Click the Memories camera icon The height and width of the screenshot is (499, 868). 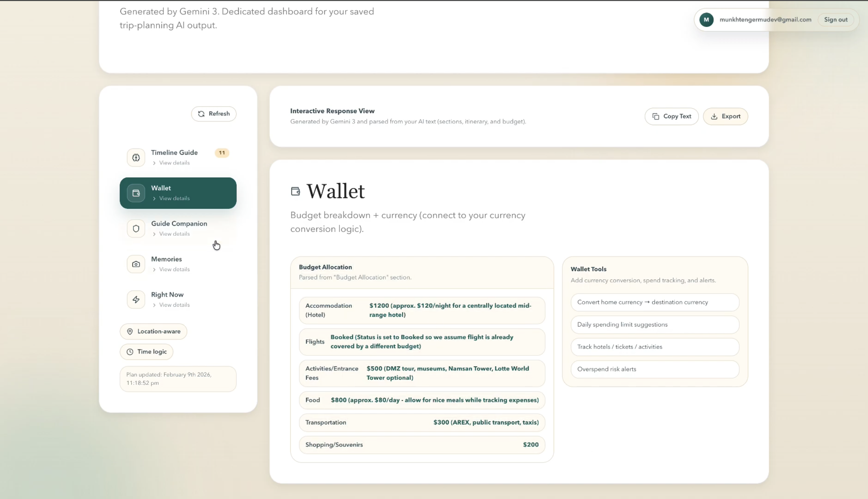(136, 264)
